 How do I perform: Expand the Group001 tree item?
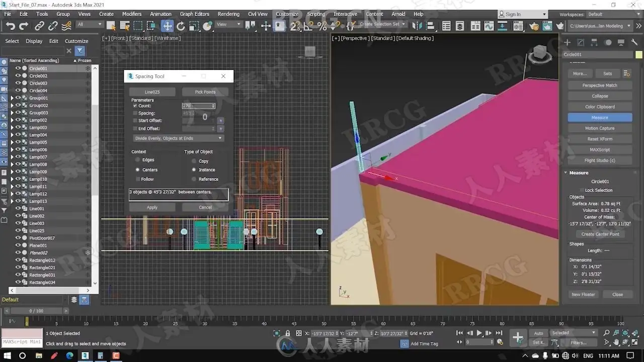(12, 98)
